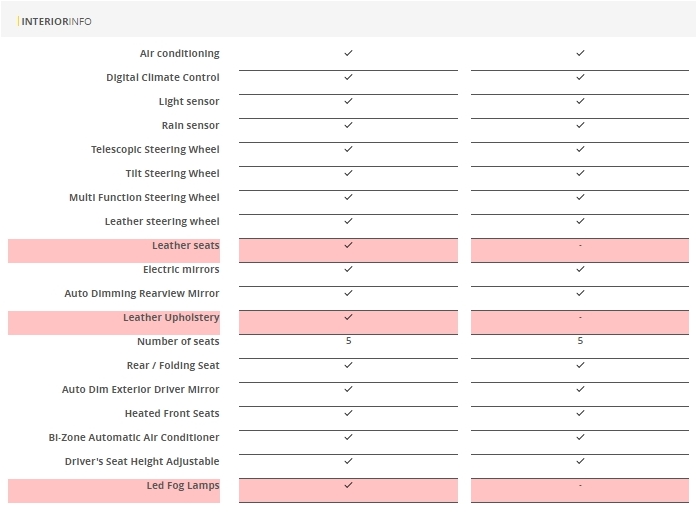Click the Electric mirrors feature label
696x522 pixels.
pos(181,270)
